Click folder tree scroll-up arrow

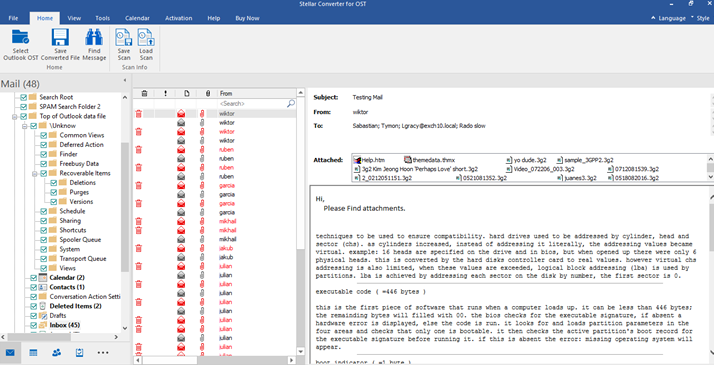click(125, 97)
